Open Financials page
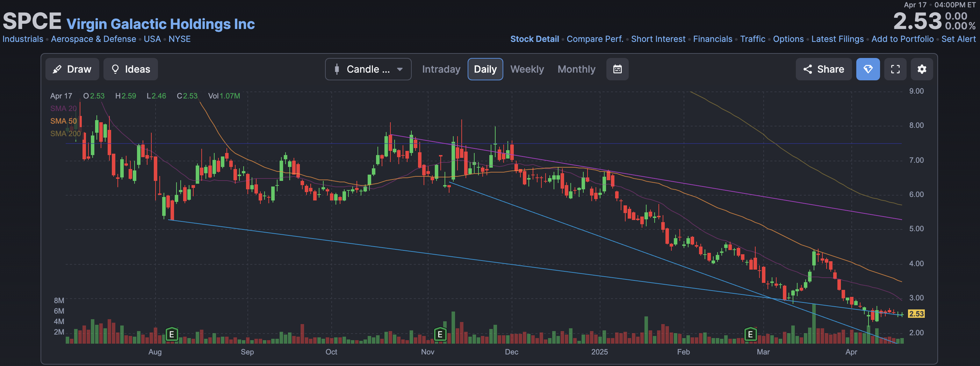980x366 pixels. click(713, 39)
